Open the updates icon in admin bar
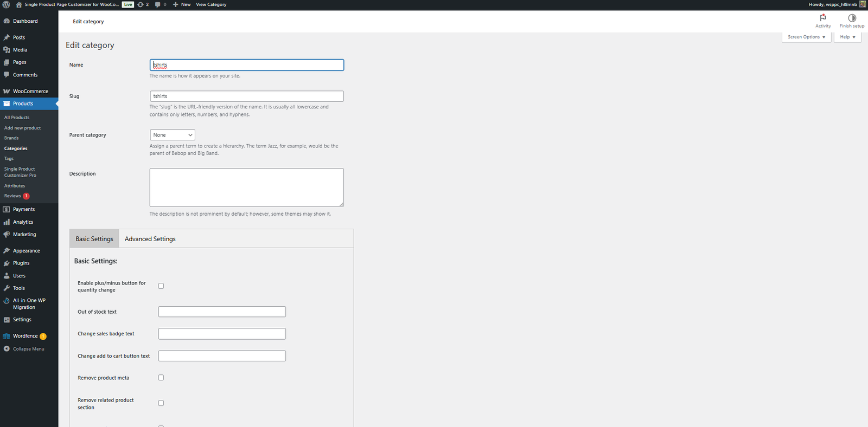Image resolution: width=868 pixels, height=427 pixels. point(141,4)
